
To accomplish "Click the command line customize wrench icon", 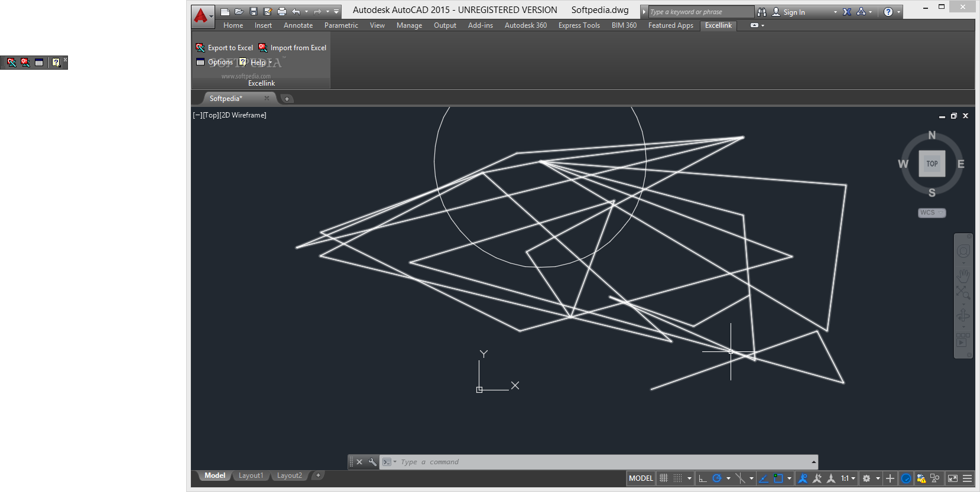I will click(x=372, y=462).
